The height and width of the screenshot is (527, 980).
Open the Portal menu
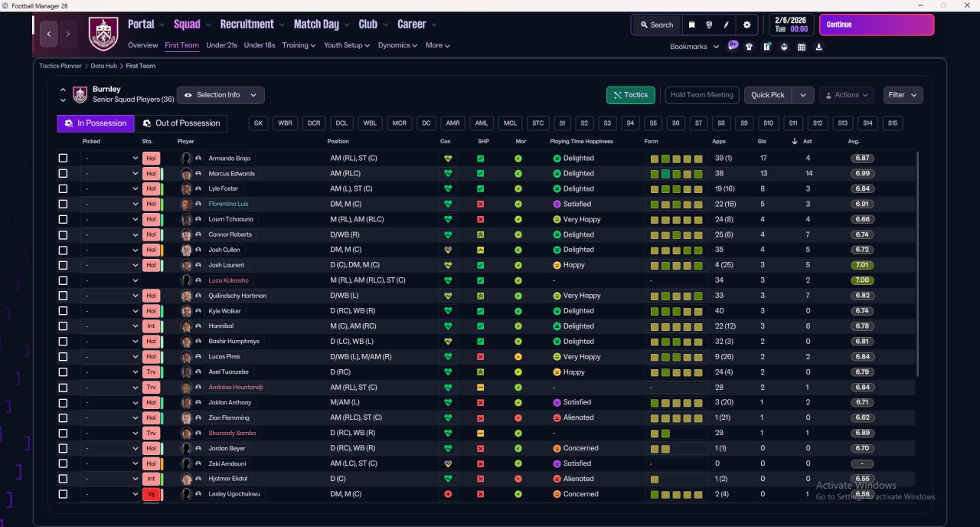point(146,25)
